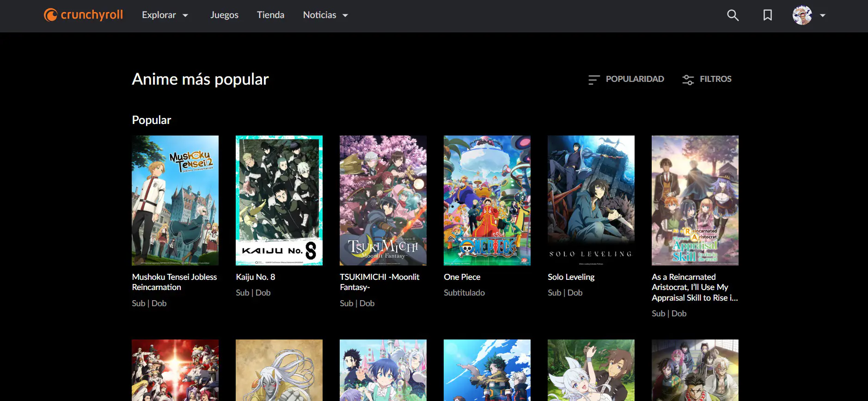The width and height of the screenshot is (868, 401).
Task: Open the account menu caret
Action: pos(823,15)
